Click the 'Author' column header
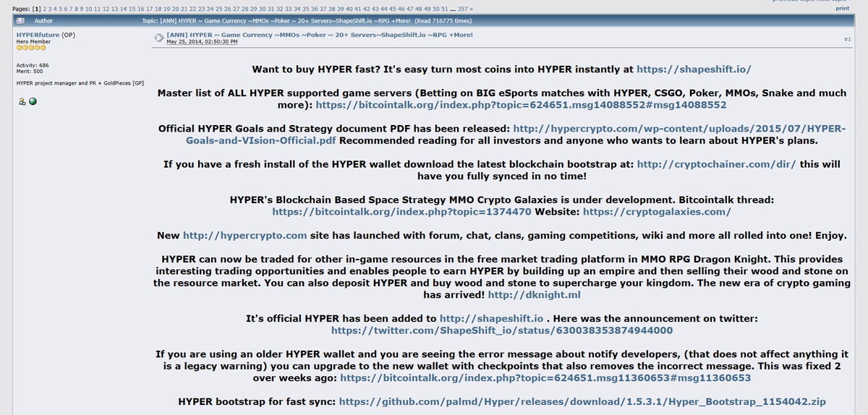 (44, 21)
